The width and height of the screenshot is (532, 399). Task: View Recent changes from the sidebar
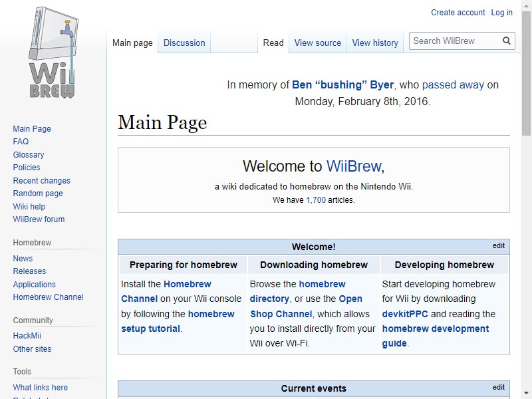pos(41,181)
